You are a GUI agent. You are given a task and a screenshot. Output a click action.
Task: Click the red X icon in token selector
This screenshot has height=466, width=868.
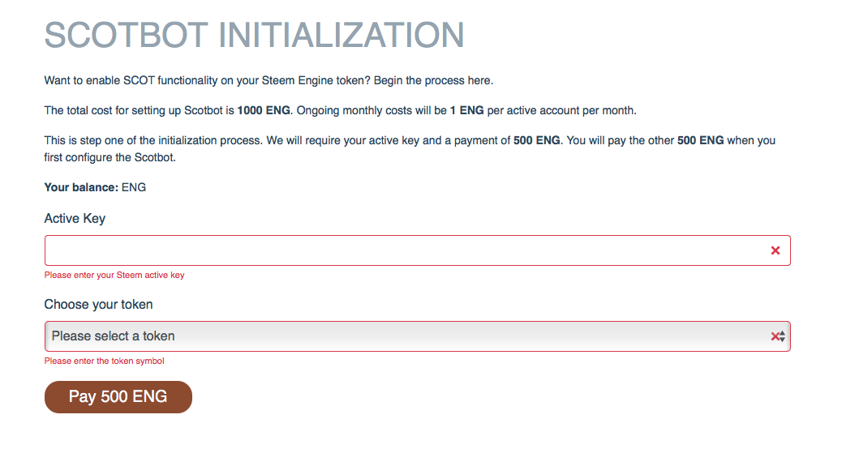[775, 336]
